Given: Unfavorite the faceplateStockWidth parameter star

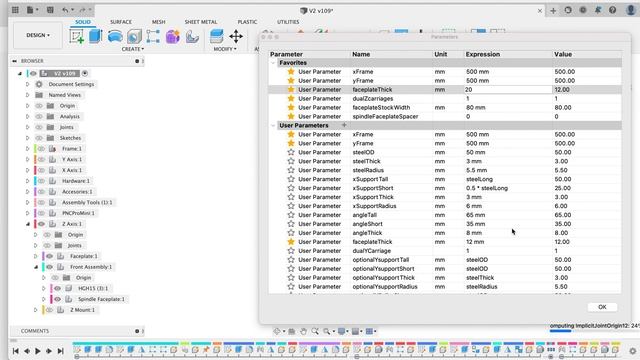Looking at the screenshot, I should coord(291,107).
